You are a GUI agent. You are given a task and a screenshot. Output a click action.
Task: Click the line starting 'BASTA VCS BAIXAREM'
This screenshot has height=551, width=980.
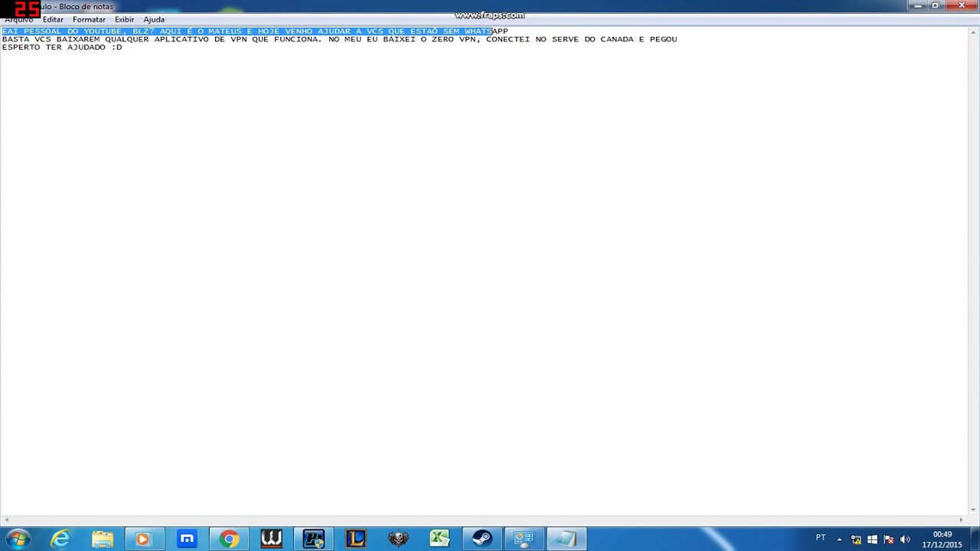pos(339,39)
